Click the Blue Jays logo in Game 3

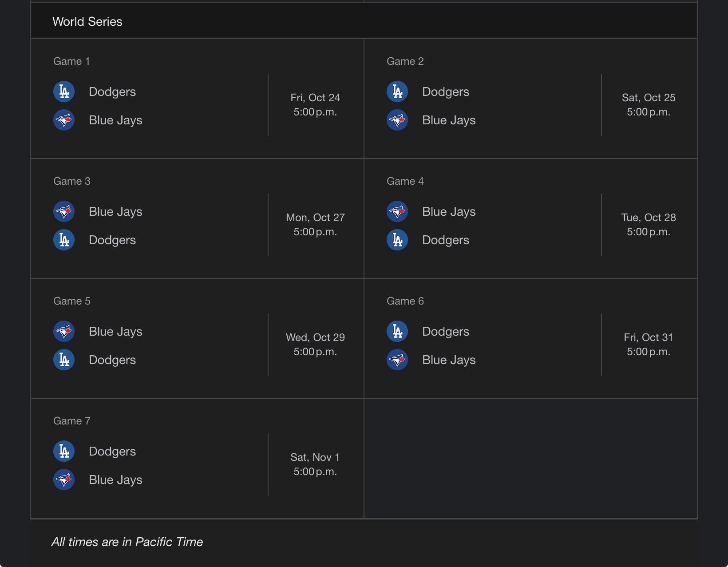tap(64, 211)
